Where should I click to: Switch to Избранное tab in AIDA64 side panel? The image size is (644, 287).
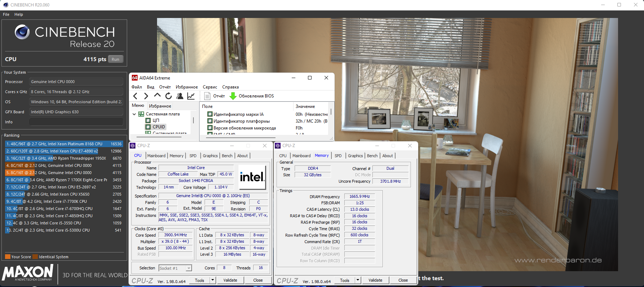click(x=160, y=106)
